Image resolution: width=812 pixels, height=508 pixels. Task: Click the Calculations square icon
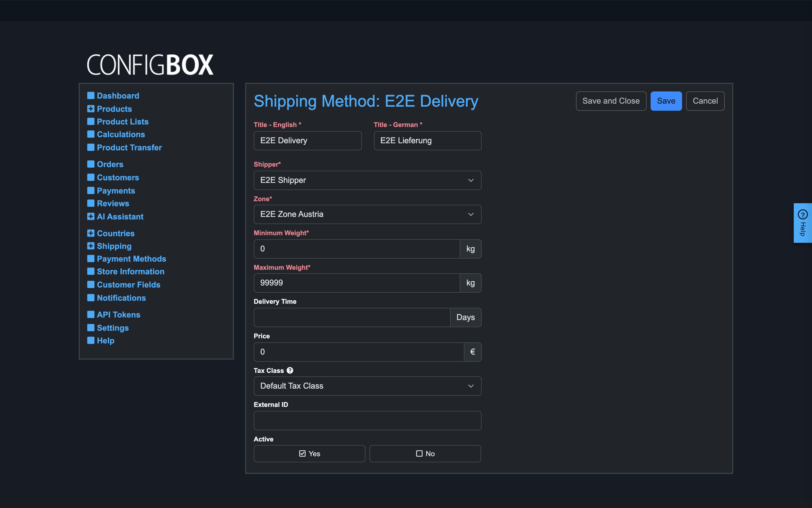coord(91,134)
